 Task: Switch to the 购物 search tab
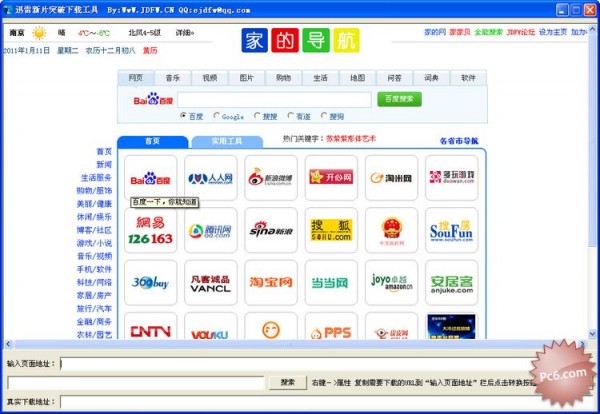click(x=284, y=78)
